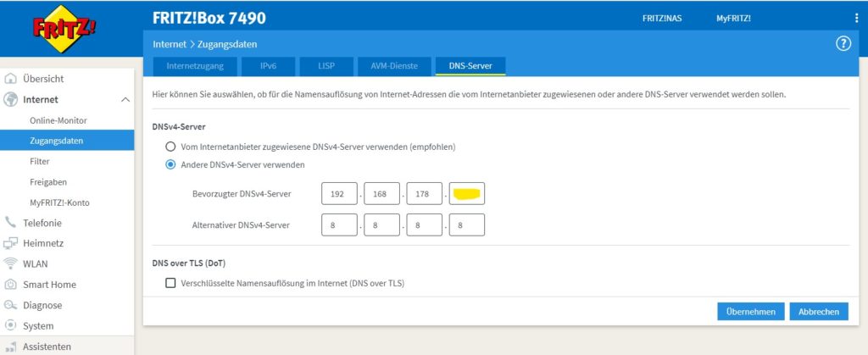868x355 pixels.
Task: Click the Diagnose icon in sidebar
Action: (x=11, y=305)
